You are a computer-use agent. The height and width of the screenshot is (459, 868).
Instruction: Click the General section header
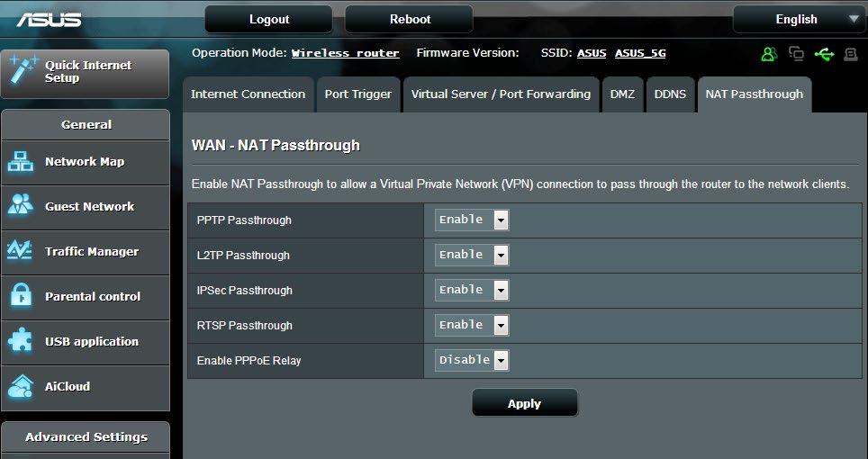86,124
